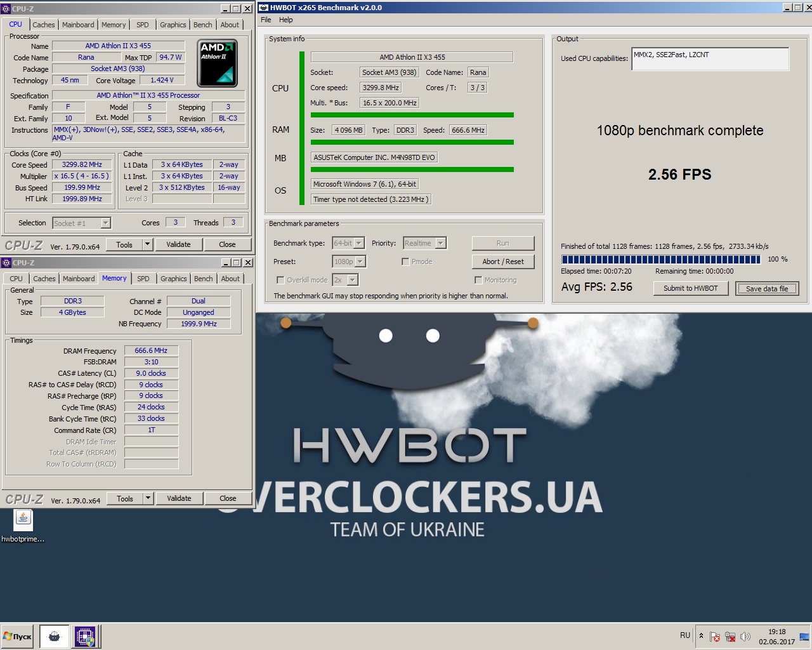812x650 pixels.
Task: Click the Close button beside Validate in the CPU-Z processor window
Action: click(227, 244)
